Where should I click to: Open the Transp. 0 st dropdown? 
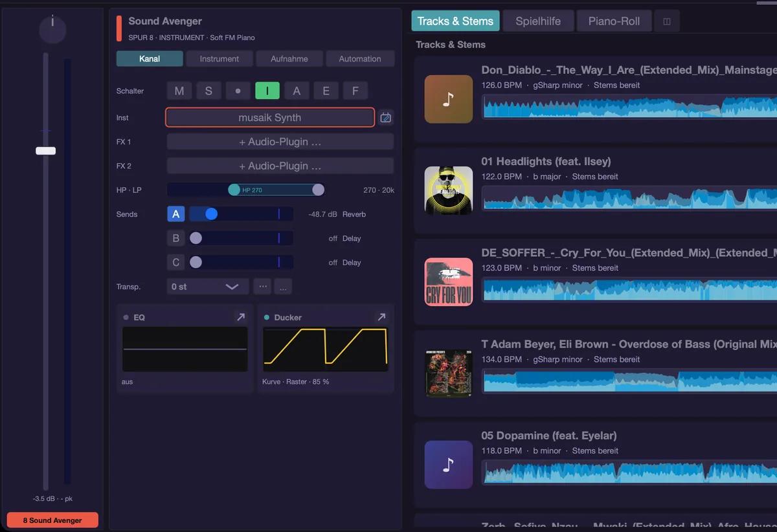coord(207,287)
